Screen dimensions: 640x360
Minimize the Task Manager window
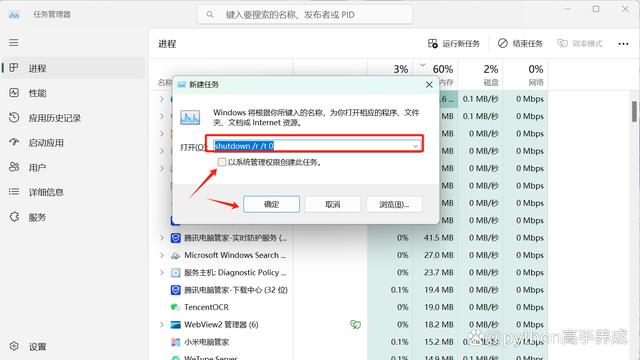pos(567,9)
